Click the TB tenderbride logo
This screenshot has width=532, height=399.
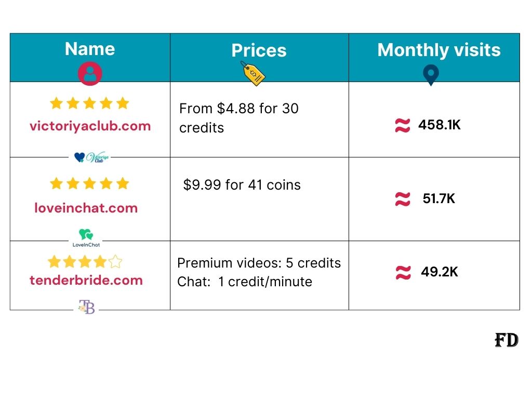(x=87, y=307)
